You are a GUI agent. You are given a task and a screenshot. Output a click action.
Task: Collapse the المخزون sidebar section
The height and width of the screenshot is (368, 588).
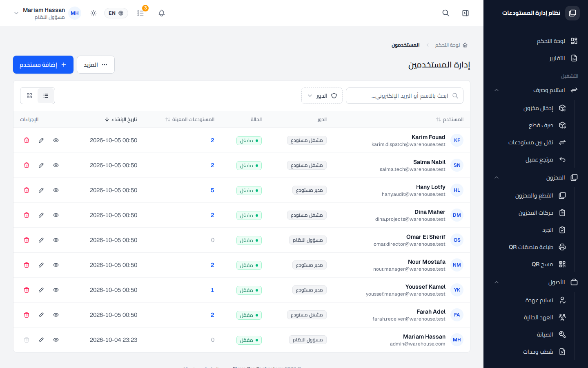[497, 177]
